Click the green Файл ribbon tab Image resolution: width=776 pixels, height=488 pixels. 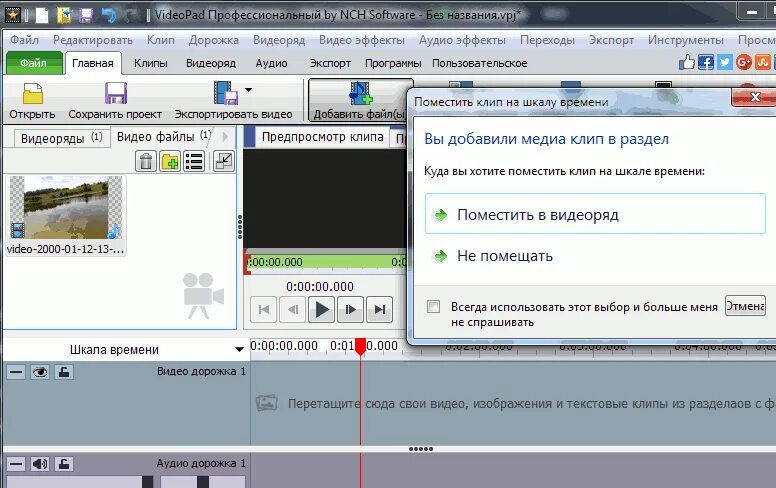point(34,63)
